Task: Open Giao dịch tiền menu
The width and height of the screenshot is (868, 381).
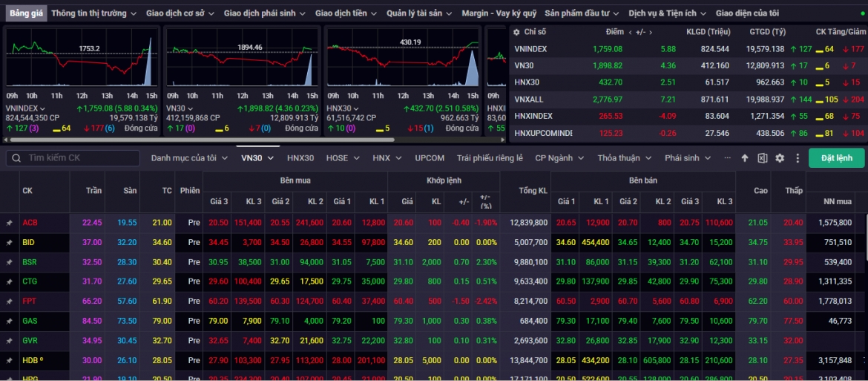Action: point(346,13)
